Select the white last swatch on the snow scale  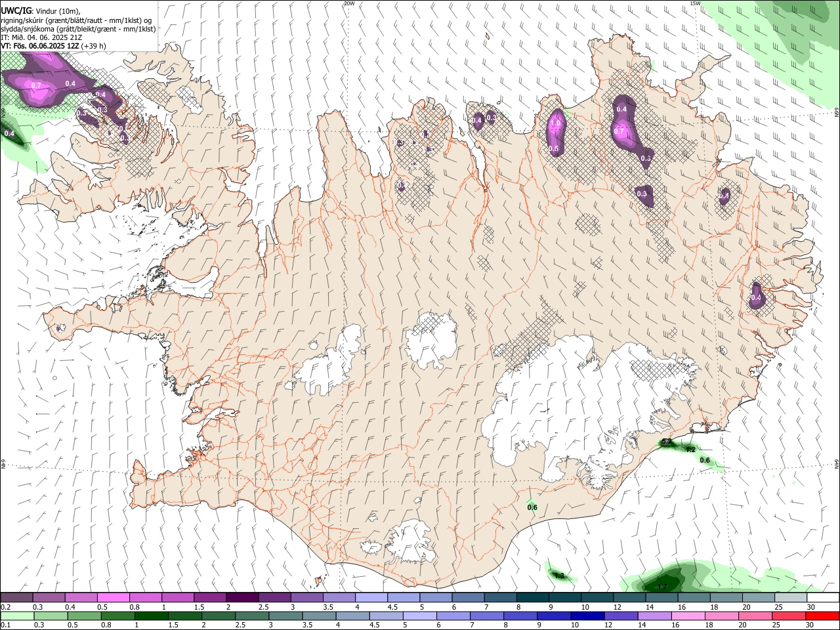(x=824, y=597)
